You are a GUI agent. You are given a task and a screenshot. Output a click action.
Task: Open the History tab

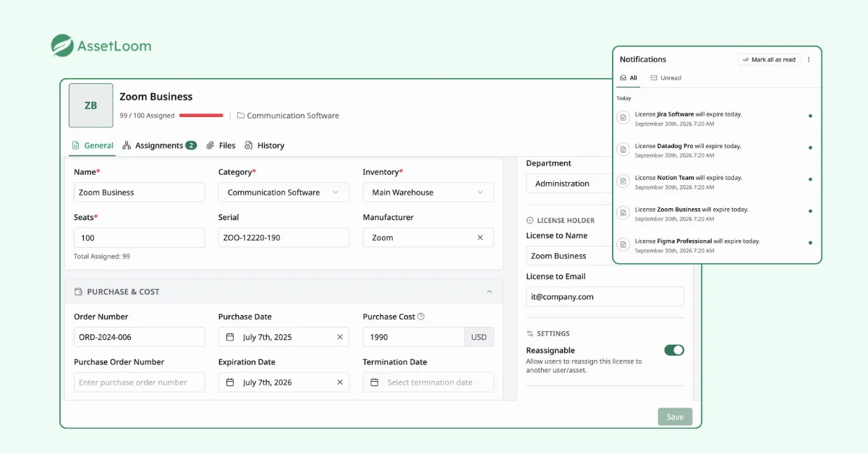pyautogui.click(x=264, y=145)
